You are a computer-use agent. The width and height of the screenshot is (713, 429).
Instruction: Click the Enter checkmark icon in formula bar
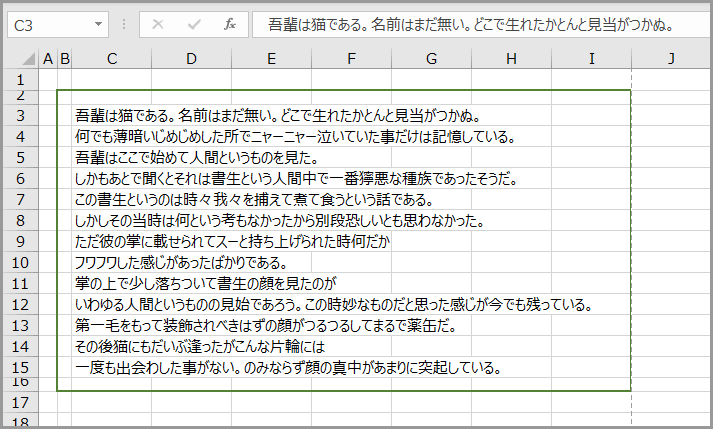click(x=193, y=24)
